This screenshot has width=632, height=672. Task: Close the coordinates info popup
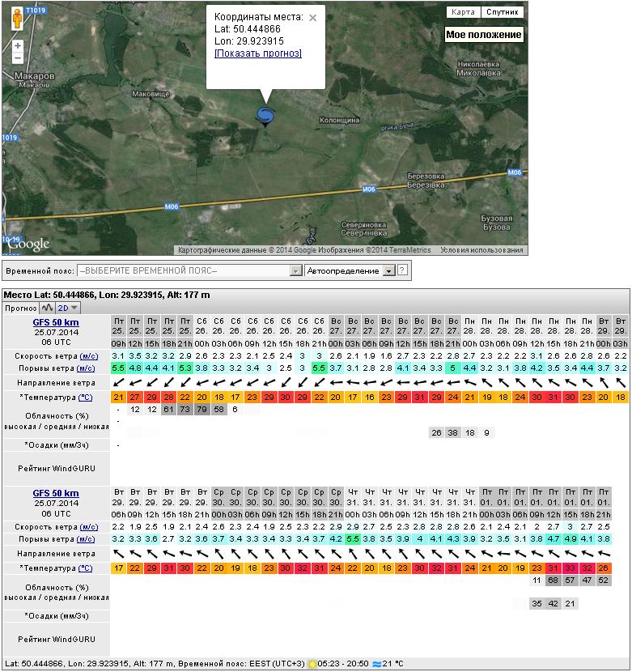click(x=313, y=17)
